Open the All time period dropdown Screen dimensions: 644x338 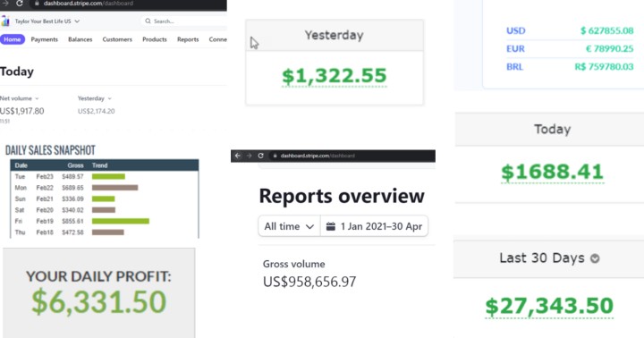(x=289, y=226)
